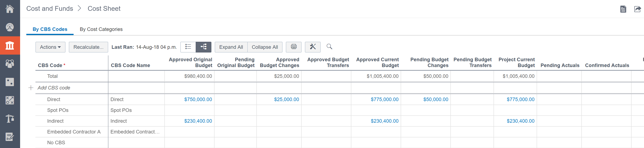Image resolution: width=644 pixels, height=148 pixels.
Task: Switch to hierarchy tree view toggle
Action: point(204,47)
